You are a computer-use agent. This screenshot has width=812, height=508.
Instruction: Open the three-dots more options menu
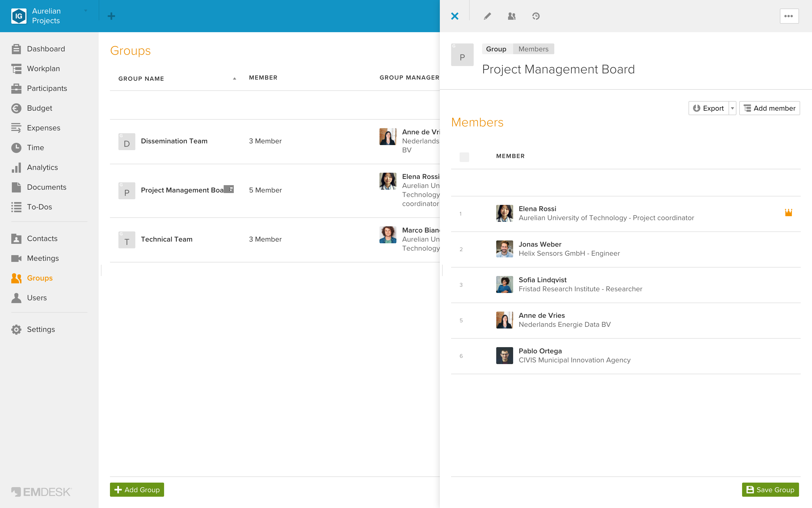(789, 16)
